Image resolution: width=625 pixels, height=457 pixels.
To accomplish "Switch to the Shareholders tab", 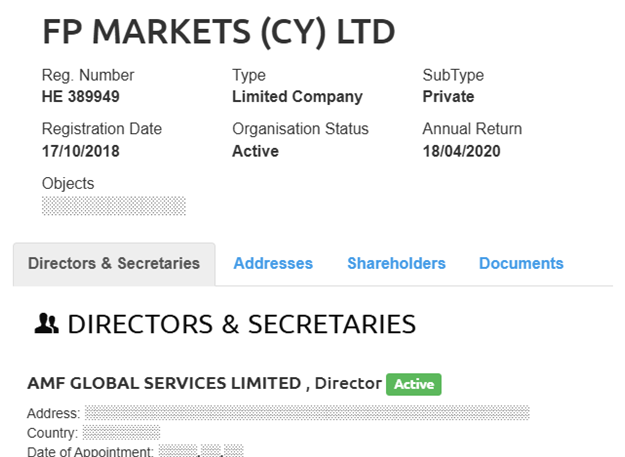I will [x=396, y=263].
